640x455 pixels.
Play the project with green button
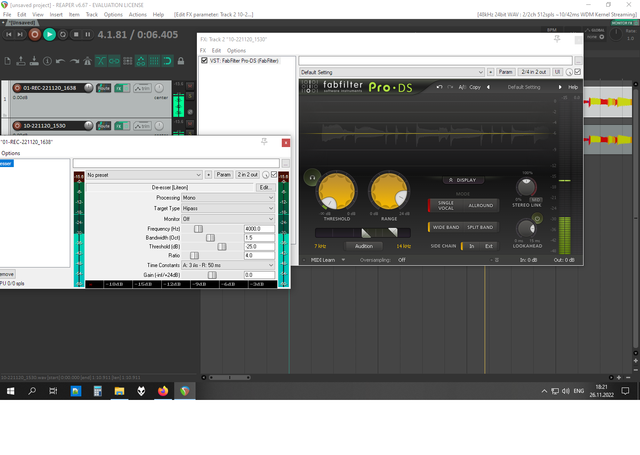point(49,35)
